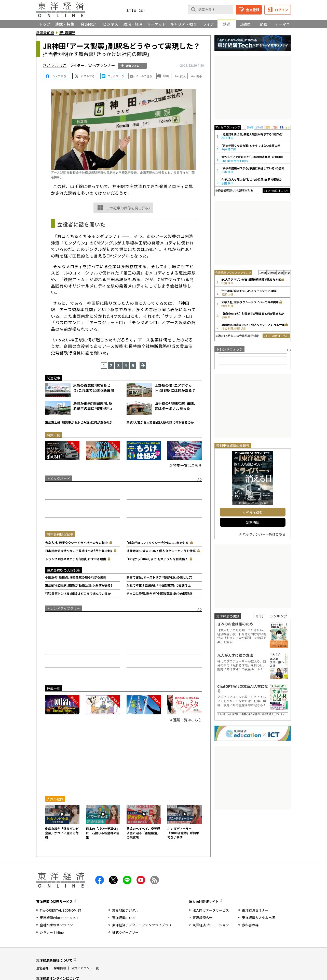Open the Toyo Keizai Online header logo
This screenshot has height=980, width=327.
(61, 10)
